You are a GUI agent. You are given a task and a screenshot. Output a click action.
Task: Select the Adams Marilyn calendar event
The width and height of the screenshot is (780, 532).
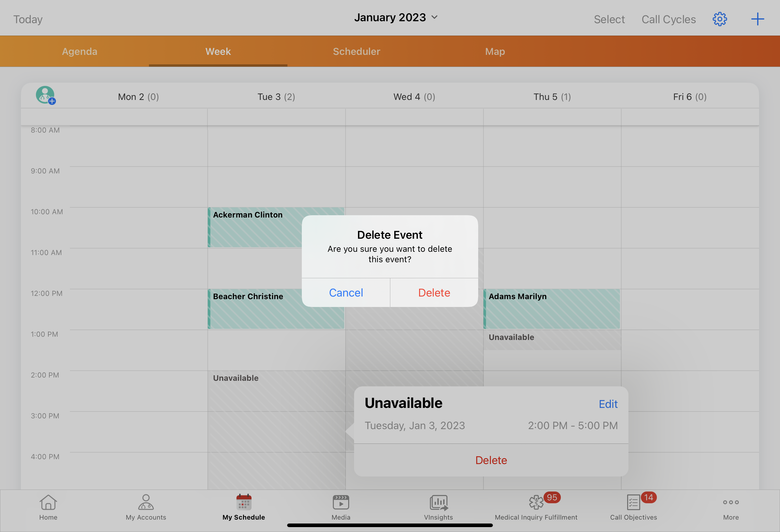click(552, 309)
